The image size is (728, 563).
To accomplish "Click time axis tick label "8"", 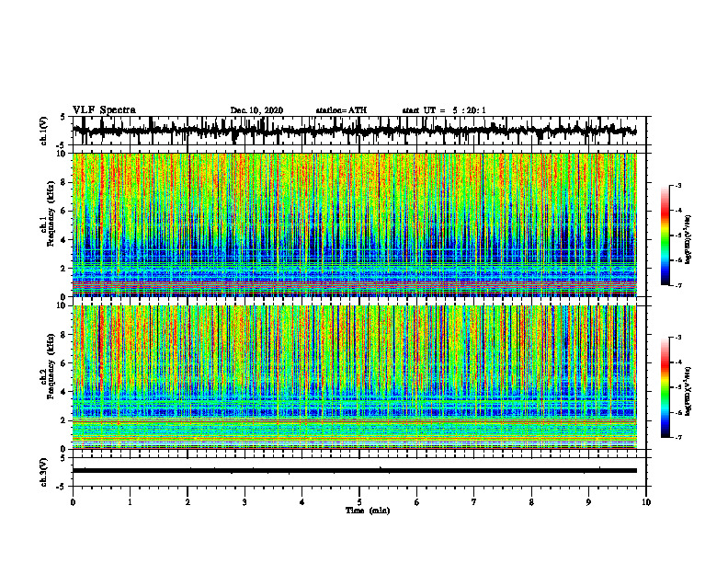I will pos(531,502).
